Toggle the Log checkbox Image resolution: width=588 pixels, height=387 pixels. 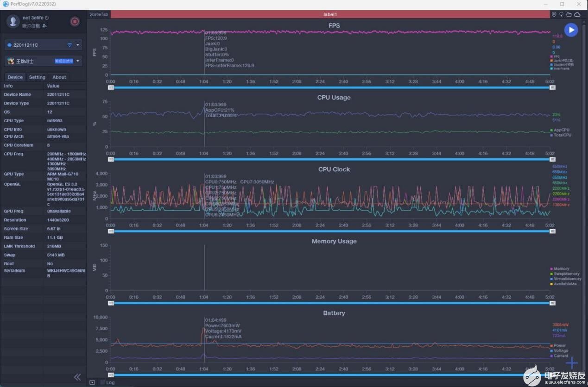click(x=102, y=382)
